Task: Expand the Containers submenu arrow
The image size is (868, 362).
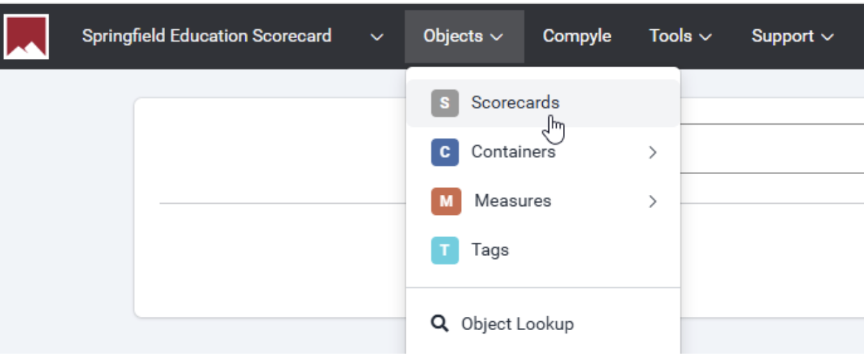Action: tap(652, 152)
